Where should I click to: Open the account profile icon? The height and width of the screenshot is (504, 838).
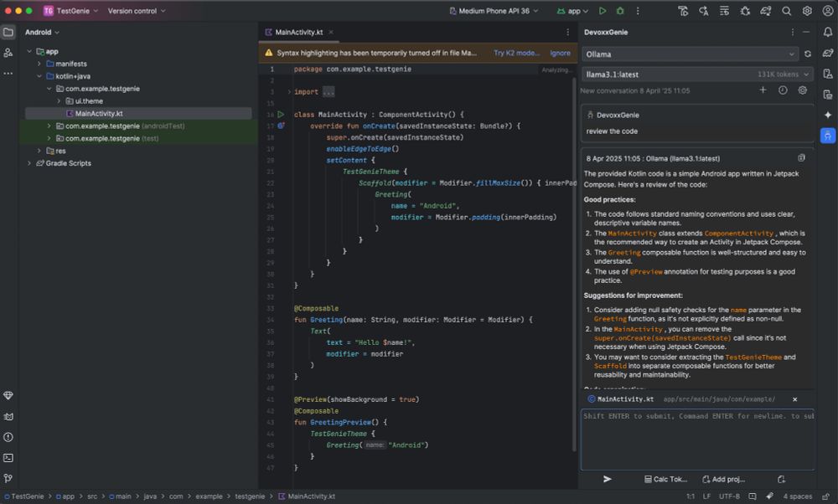pos(828,11)
